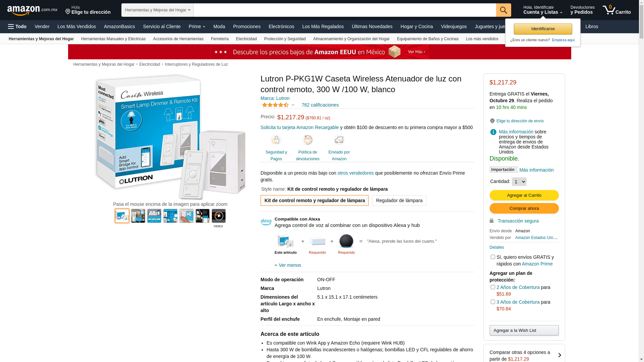Click the Seguridad y Pagos icon

click(x=276, y=140)
